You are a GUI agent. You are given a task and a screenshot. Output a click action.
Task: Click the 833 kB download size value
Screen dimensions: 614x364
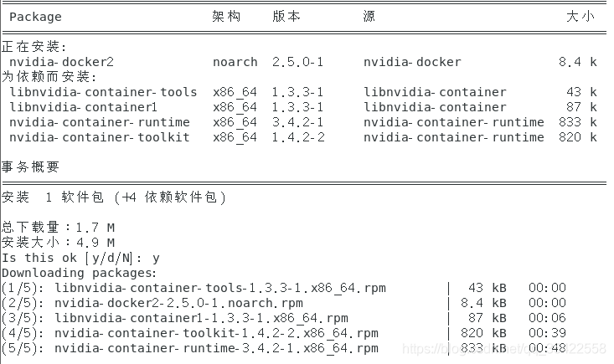(x=486, y=348)
